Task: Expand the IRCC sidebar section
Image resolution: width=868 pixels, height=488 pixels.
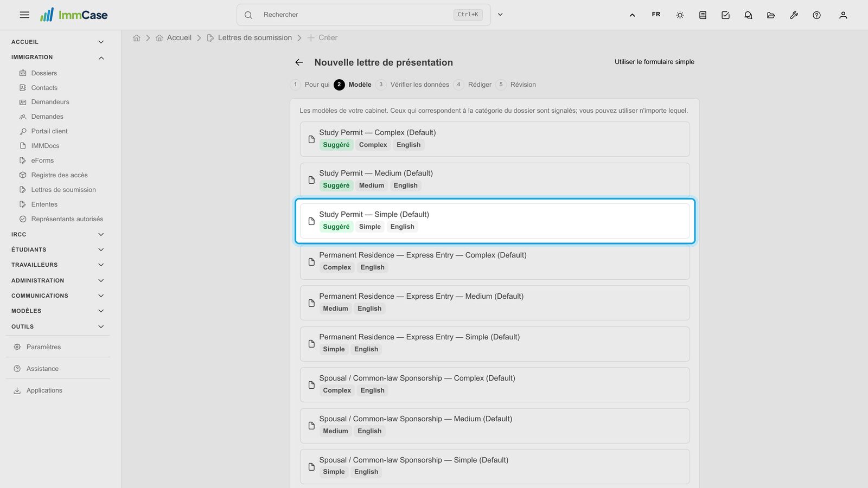Action: [58, 234]
